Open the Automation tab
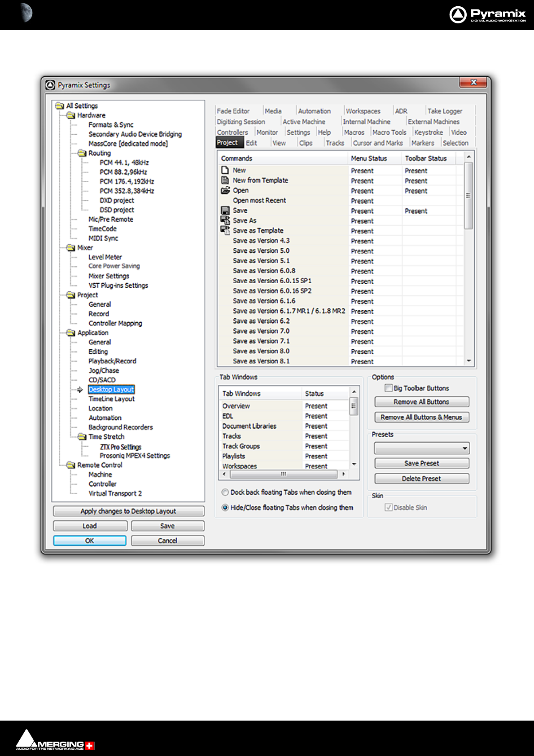Viewport: 534px width, 756px height. pyautogui.click(x=314, y=111)
